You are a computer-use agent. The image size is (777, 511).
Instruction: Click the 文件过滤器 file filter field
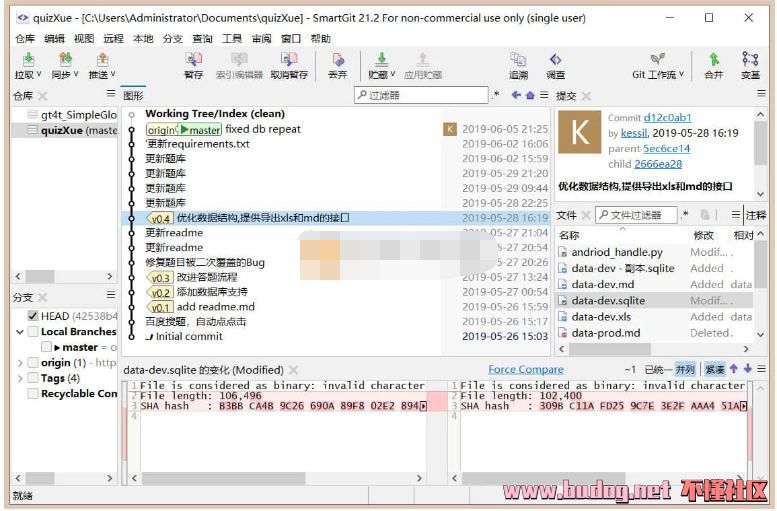tap(636, 215)
